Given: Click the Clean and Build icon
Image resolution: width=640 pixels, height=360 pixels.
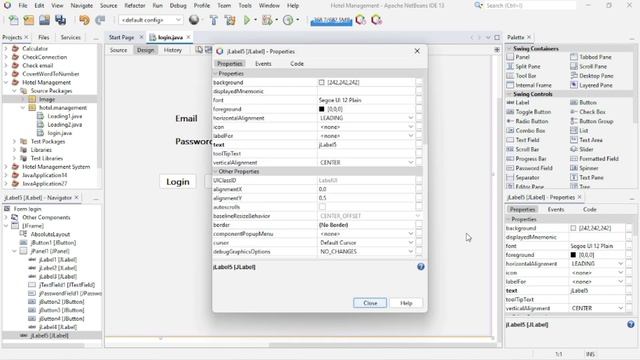Looking at the screenshot, I should pyautogui.click(x=230, y=20).
